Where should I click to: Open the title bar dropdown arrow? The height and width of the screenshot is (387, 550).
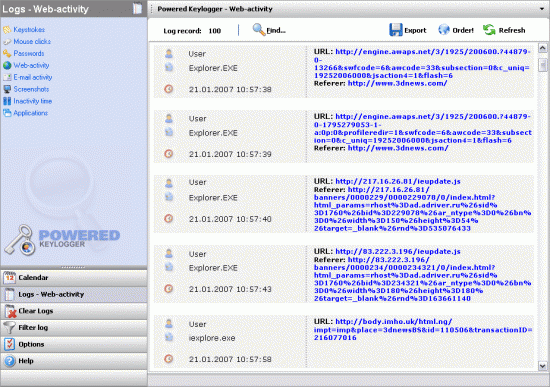(542, 9)
